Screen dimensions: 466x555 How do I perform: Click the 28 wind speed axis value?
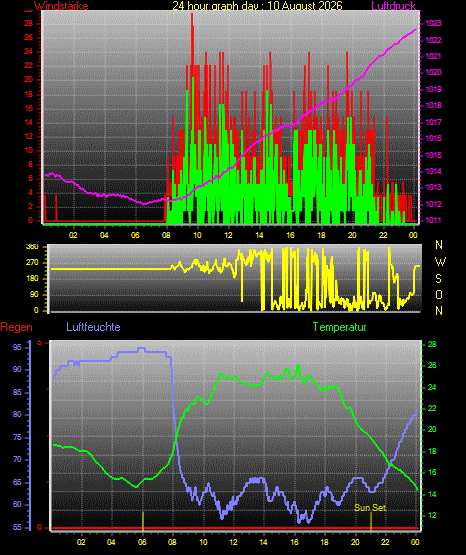pos(28,24)
